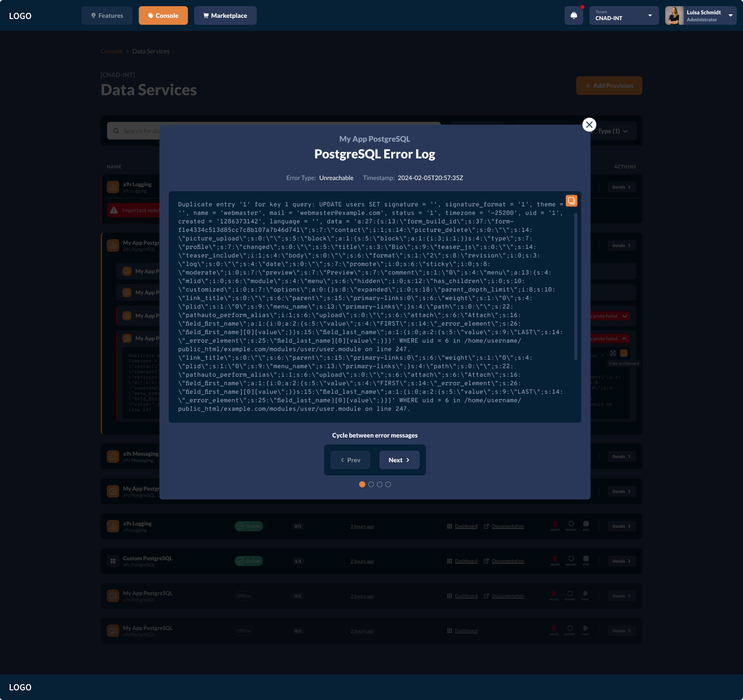Select the third error message dot
This screenshot has height=700, width=743.
click(379, 484)
